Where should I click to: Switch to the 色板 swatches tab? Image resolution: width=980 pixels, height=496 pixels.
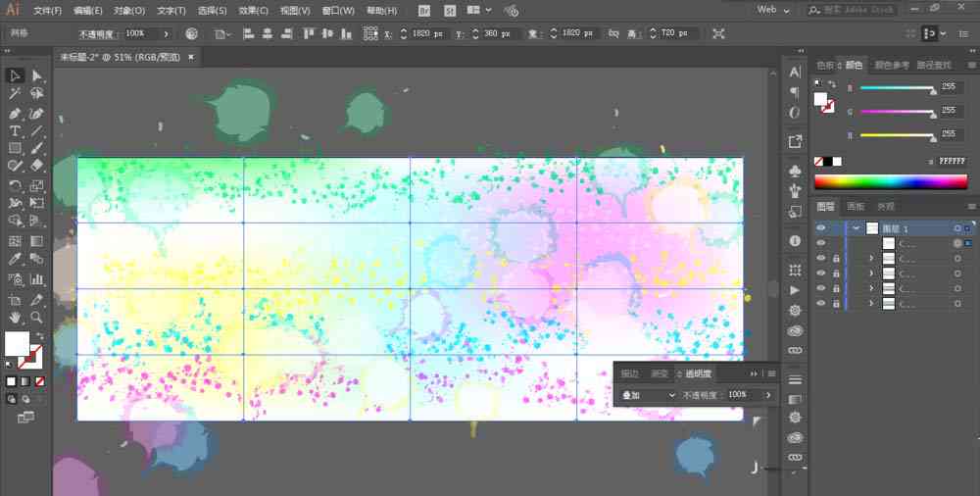(x=825, y=65)
